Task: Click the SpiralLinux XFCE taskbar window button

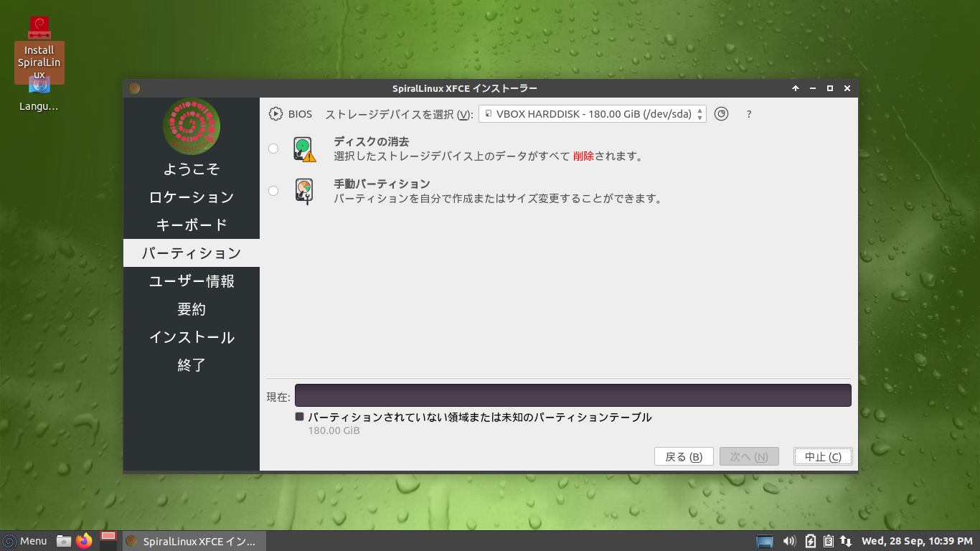Action: [193, 541]
